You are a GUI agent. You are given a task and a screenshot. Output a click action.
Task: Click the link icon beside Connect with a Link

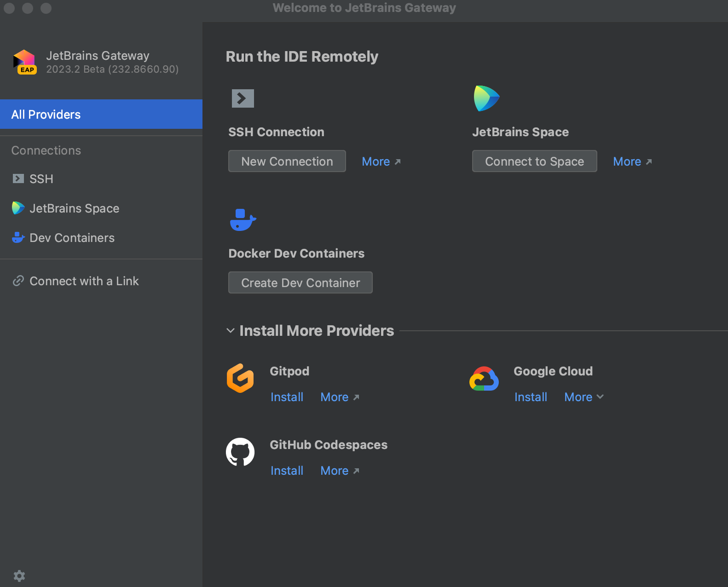[x=18, y=281]
